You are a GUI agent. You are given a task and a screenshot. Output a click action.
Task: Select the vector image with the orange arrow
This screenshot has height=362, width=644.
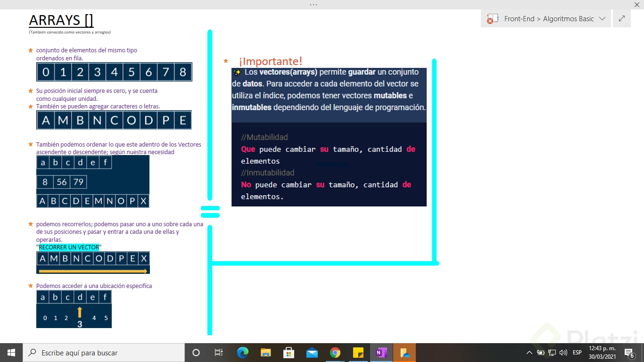[x=93, y=263]
